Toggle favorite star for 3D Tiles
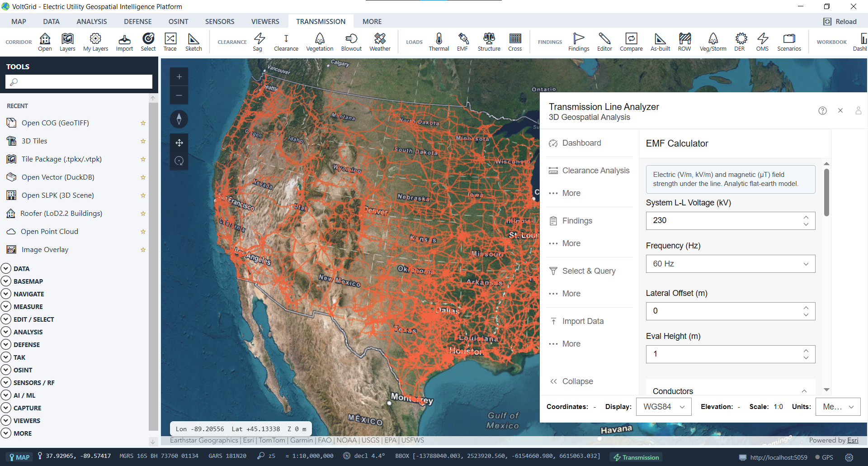 coord(143,141)
